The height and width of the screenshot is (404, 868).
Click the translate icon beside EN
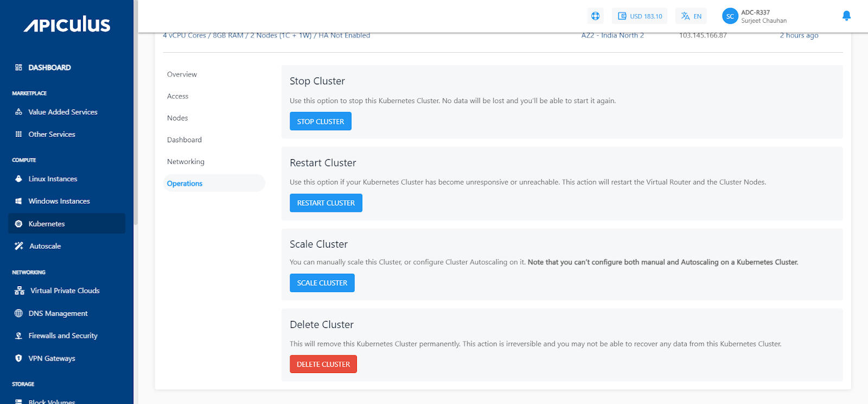(x=686, y=16)
